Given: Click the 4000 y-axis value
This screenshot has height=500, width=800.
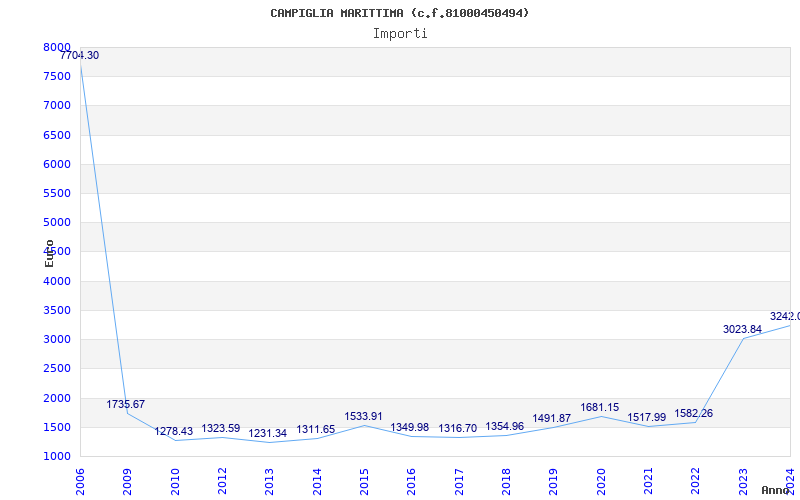Looking at the screenshot, I should click(57, 281).
